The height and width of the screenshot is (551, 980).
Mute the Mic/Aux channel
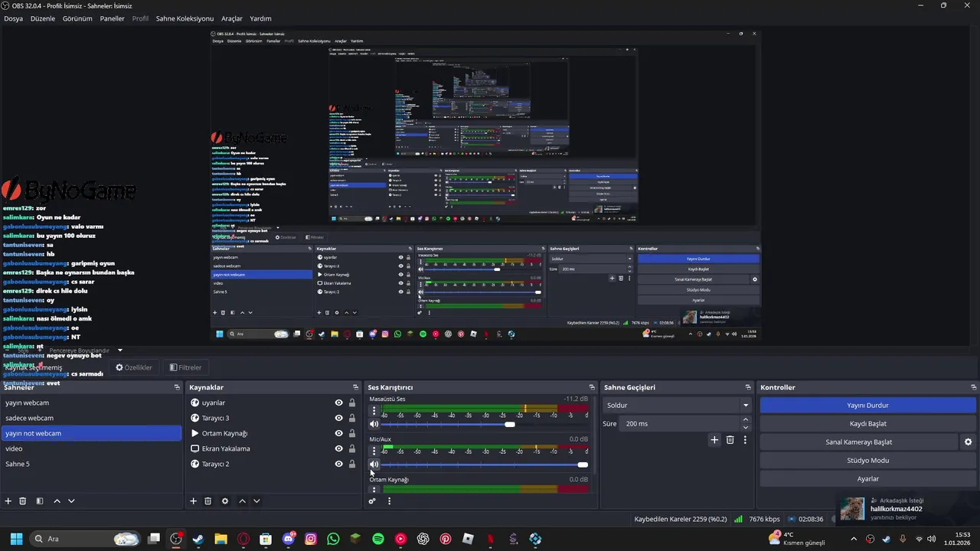click(x=374, y=465)
